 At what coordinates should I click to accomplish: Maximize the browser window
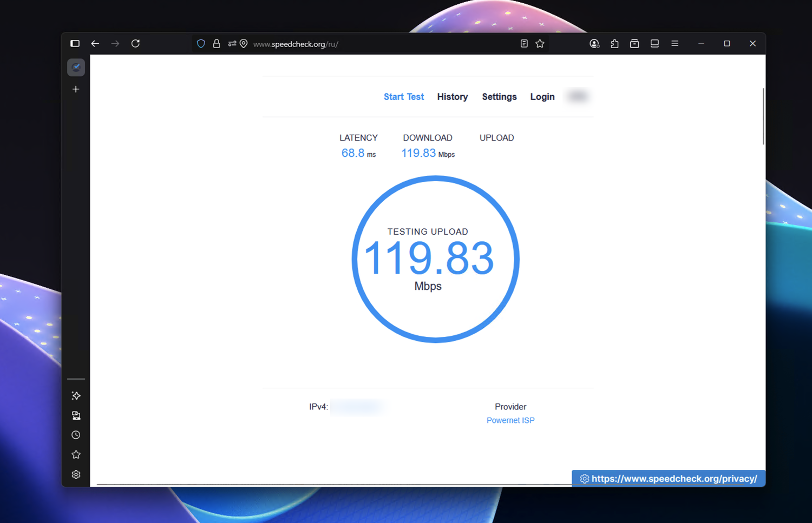pyautogui.click(x=727, y=44)
